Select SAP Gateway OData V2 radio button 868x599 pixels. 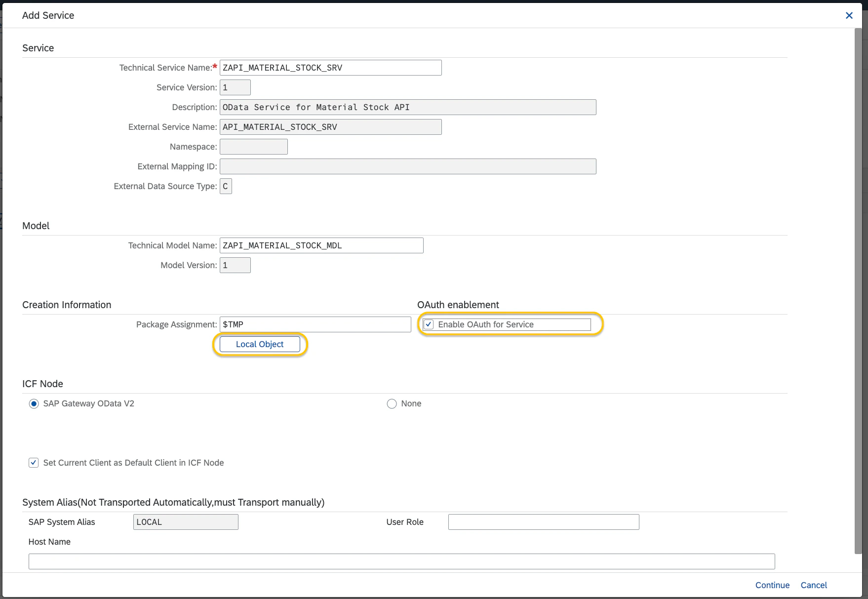pyautogui.click(x=34, y=404)
